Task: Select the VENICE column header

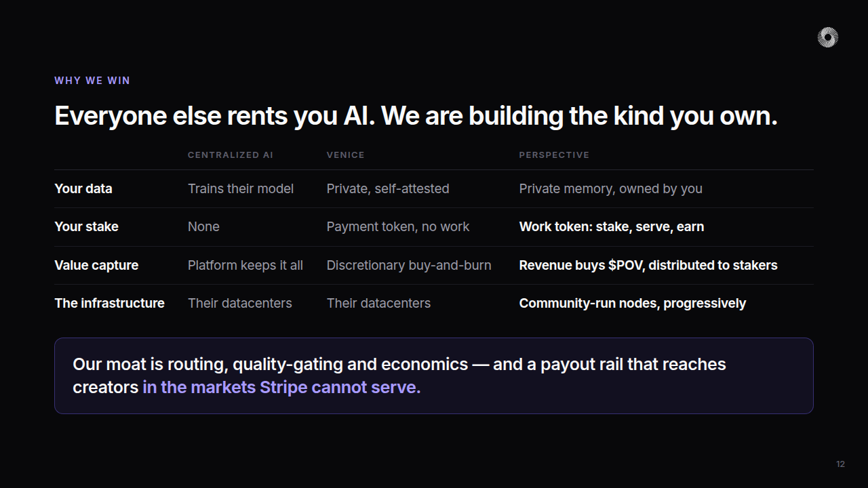Action: click(x=346, y=155)
